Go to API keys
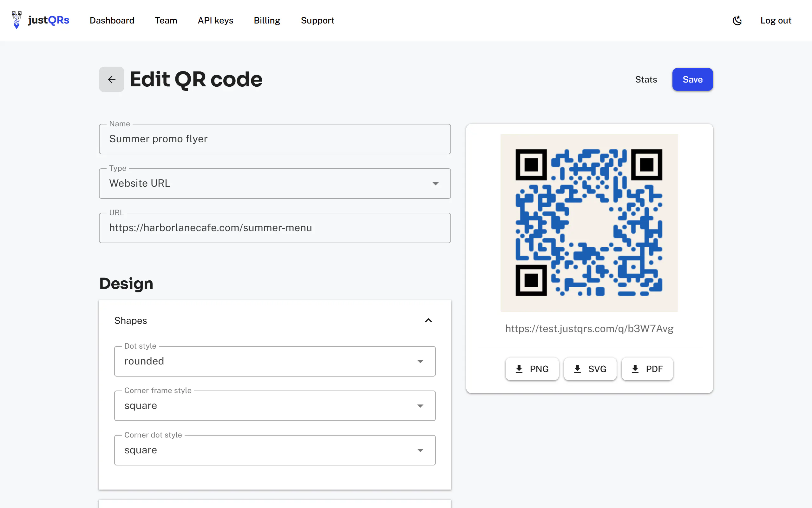 [215, 21]
